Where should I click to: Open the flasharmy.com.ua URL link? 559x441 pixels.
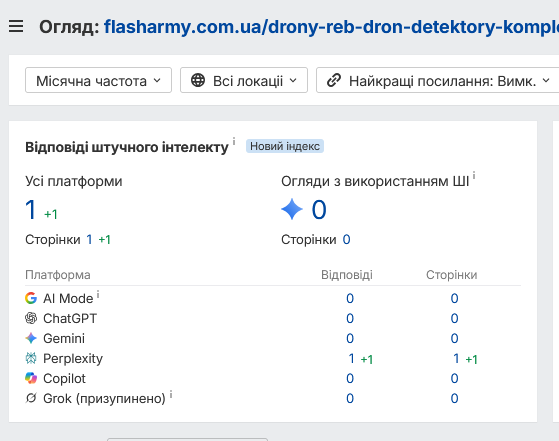[331, 27]
